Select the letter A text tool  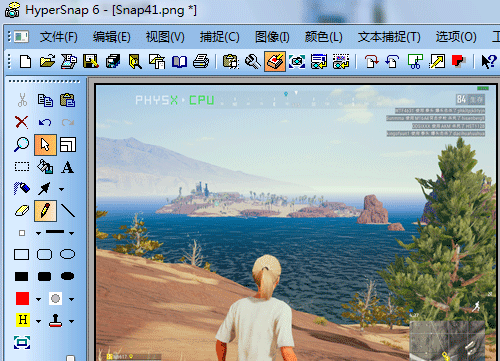coord(68,167)
